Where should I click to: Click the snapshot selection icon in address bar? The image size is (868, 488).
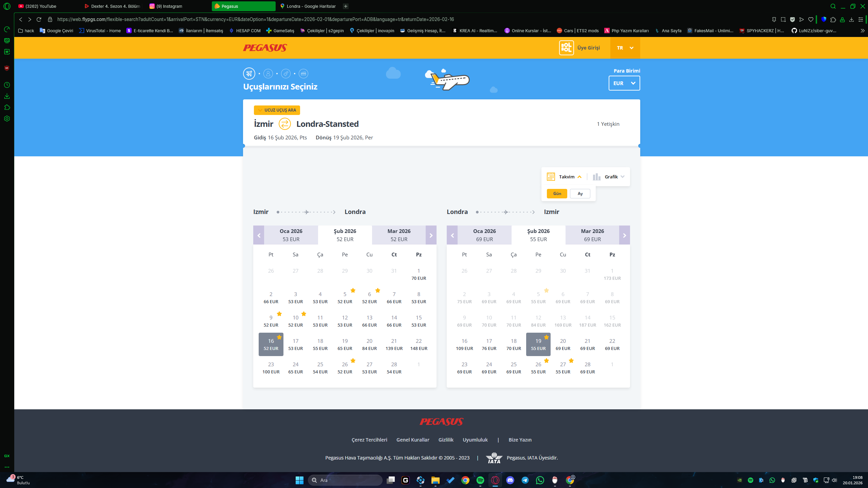click(783, 19)
